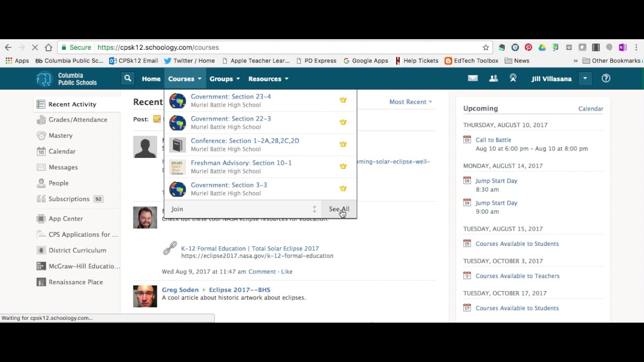Click the reorder arrows icon next to Join
Screen dimensions: 644x362
pyautogui.click(x=314, y=209)
